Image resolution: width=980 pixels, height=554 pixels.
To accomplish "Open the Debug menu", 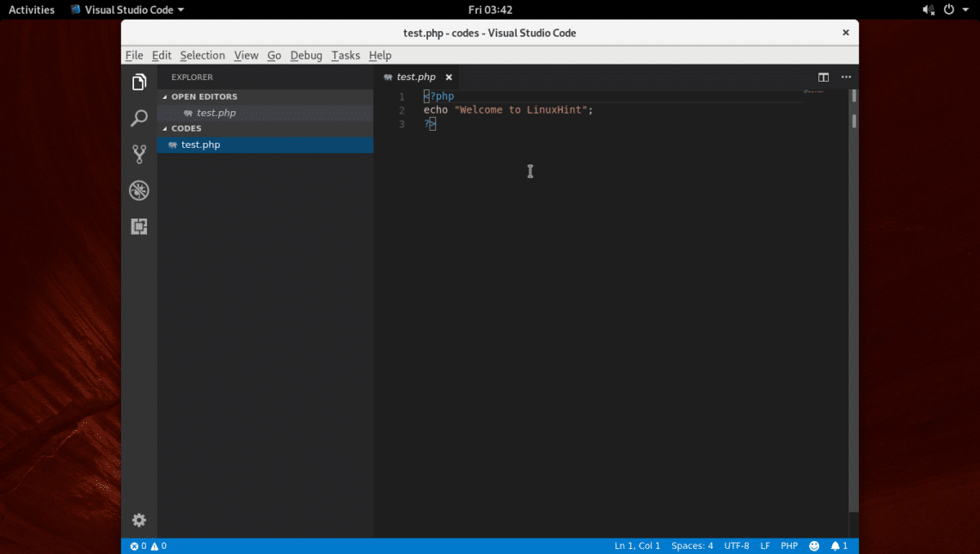I will point(306,55).
